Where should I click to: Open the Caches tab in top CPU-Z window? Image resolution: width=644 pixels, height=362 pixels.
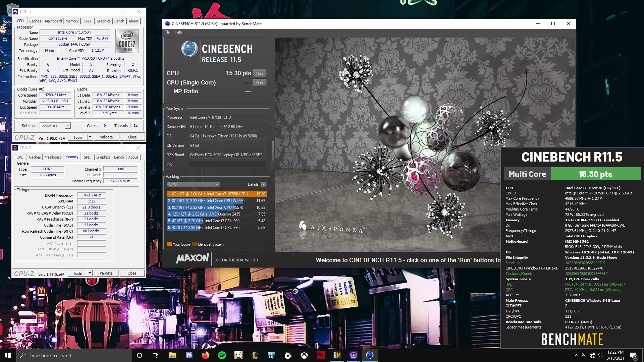click(35, 21)
